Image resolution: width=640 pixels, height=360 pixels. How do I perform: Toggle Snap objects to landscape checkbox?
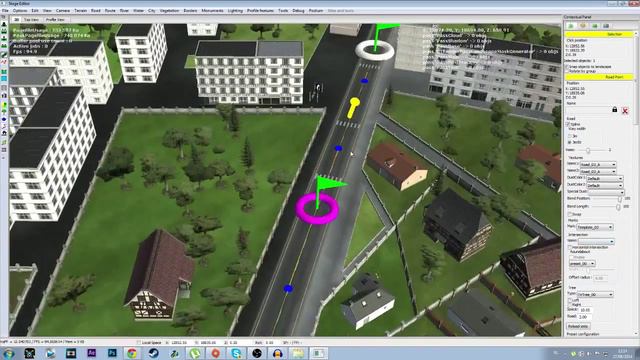567,67
